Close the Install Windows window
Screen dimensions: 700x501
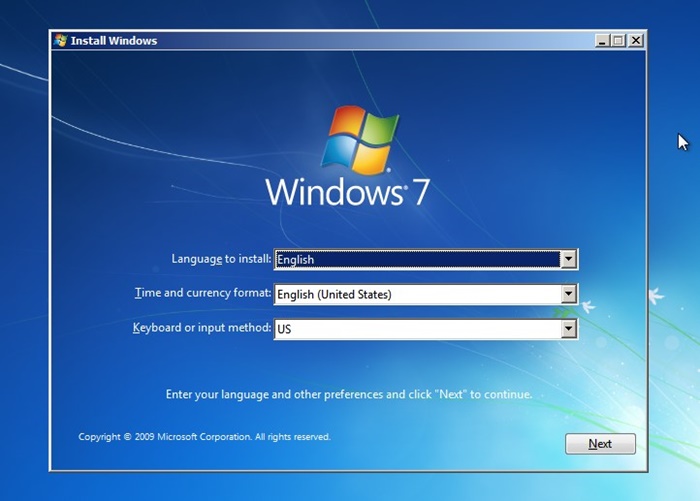pos(636,41)
